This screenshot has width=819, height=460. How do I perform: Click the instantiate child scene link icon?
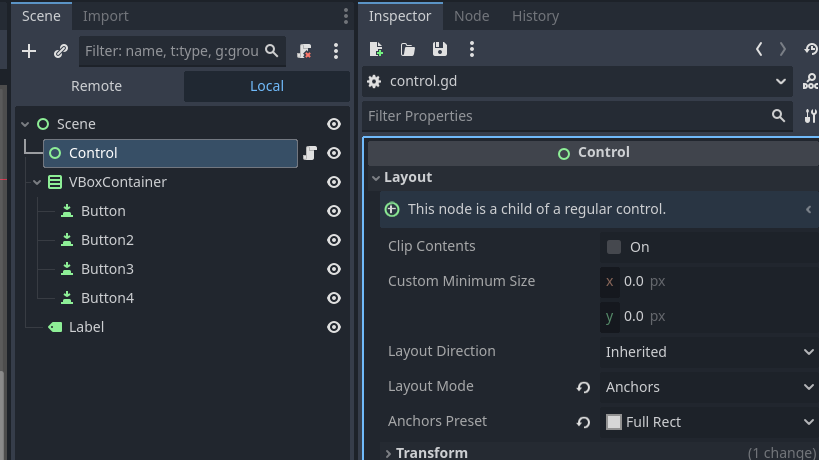[x=61, y=51]
